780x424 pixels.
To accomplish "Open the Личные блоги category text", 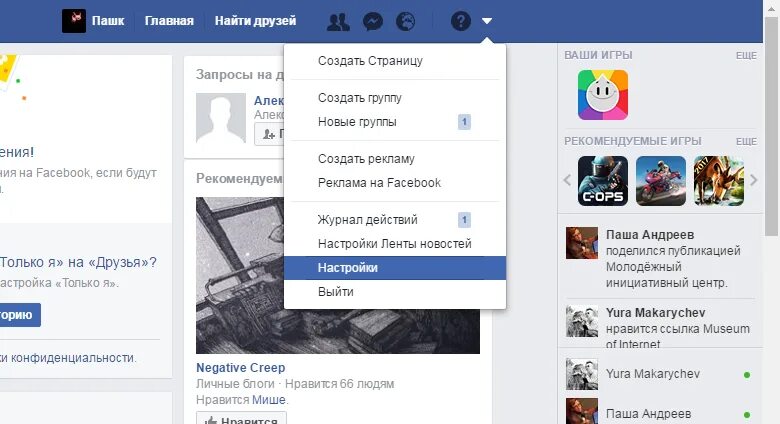I will 235,384.
